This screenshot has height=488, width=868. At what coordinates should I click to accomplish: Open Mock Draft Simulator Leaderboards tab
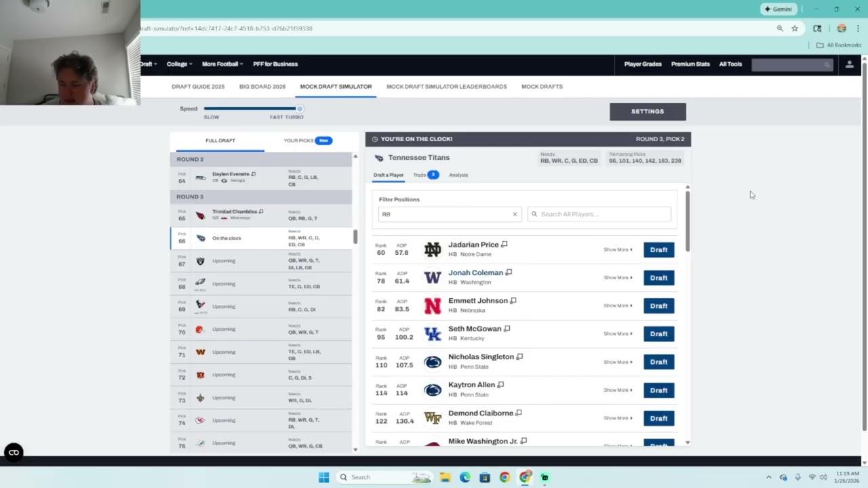click(446, 87)
